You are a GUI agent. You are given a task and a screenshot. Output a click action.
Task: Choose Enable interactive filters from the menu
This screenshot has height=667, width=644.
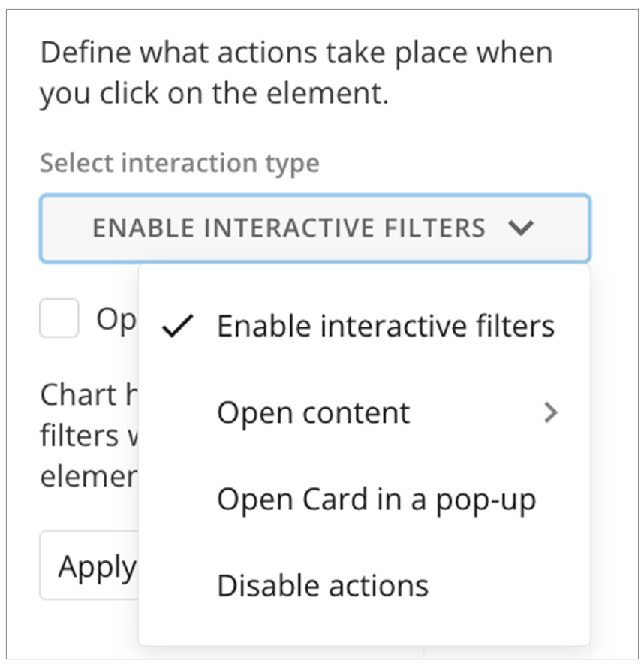point(385,327)
